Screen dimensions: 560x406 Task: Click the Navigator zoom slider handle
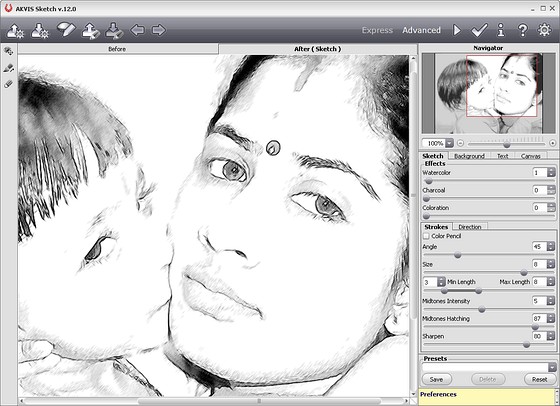coord(506,144)
